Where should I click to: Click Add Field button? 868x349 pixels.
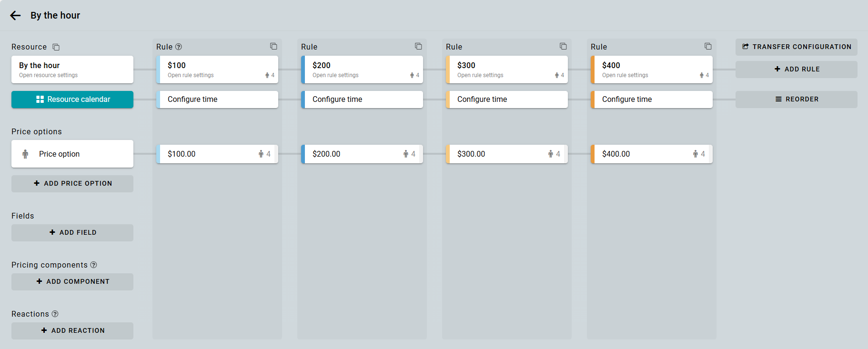[72, 233]
